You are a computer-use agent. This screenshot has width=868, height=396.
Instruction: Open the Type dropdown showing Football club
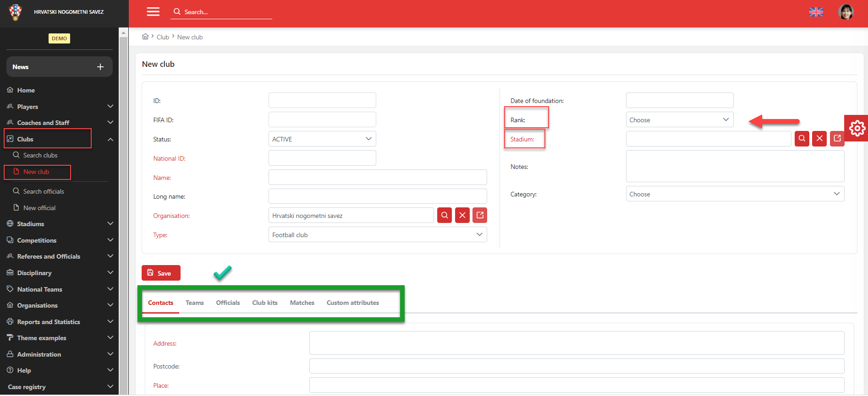pyautogui.click(x=377, y=235)
